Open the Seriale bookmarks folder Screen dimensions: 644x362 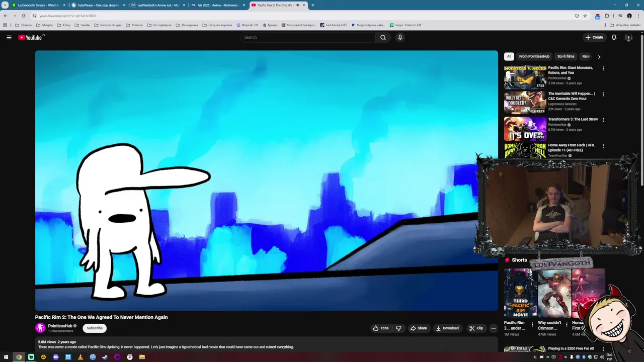point(82,25)
